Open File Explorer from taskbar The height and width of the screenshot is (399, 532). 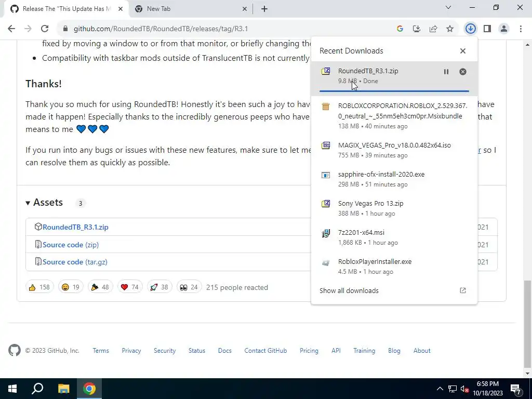(63, 389)
